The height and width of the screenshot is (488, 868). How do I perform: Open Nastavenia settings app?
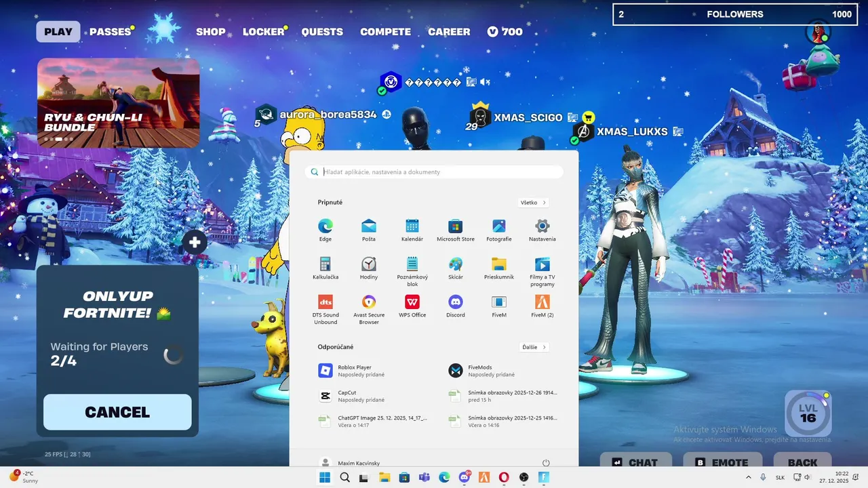pos(542,230)
